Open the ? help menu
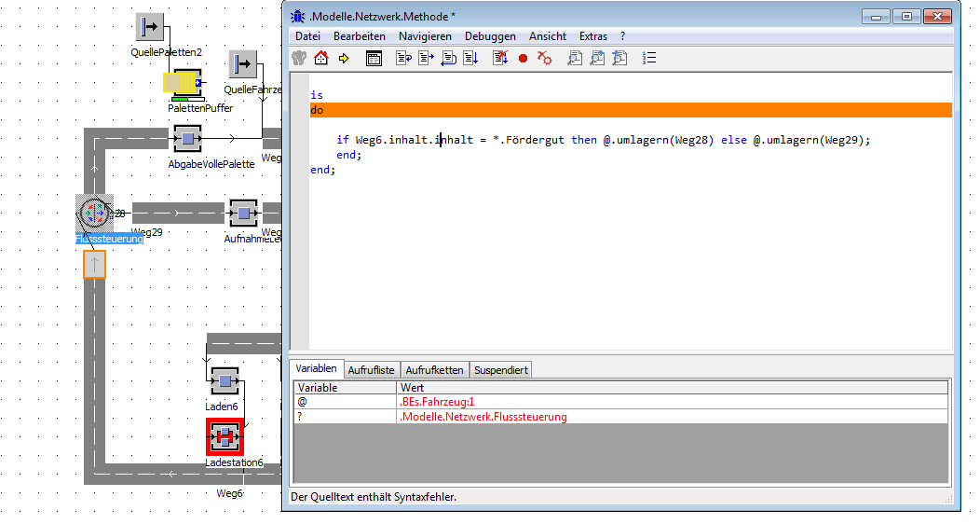This screenshot has height=524, width=980. tap(622, 36)
